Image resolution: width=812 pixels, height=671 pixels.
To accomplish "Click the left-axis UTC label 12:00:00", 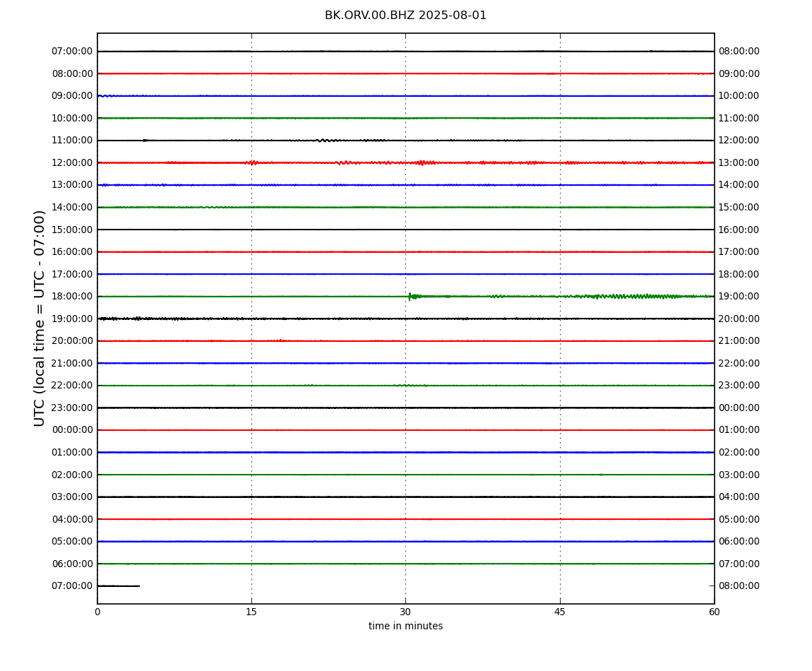I will pyautogui.click(x=72, y=162).
